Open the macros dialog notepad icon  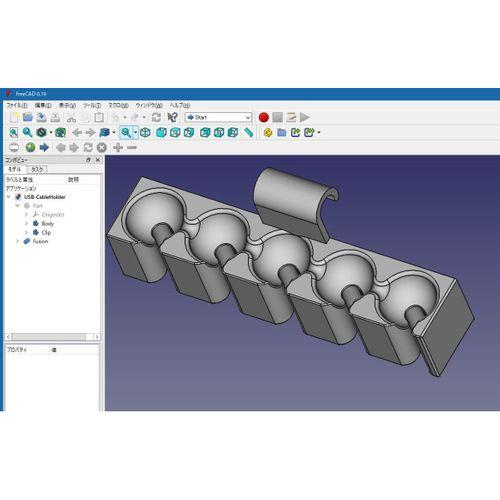point(291,117)
